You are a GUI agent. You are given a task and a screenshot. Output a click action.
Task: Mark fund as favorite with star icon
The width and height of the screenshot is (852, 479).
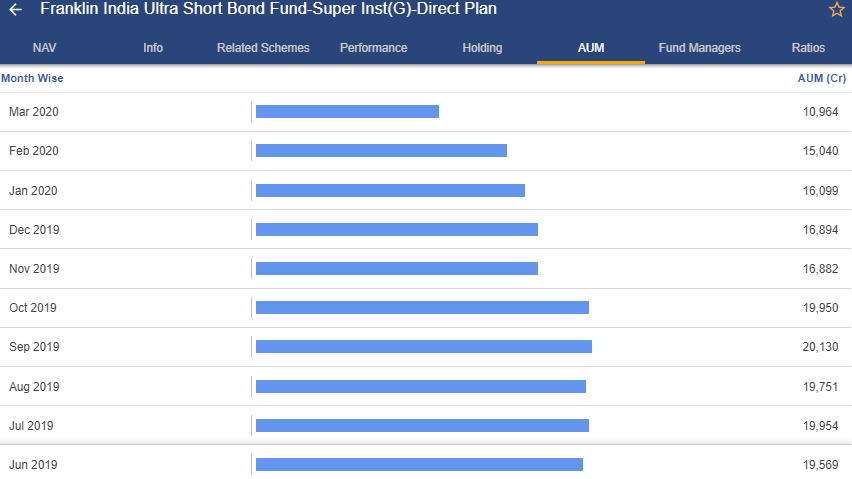[x=836, y=9]
